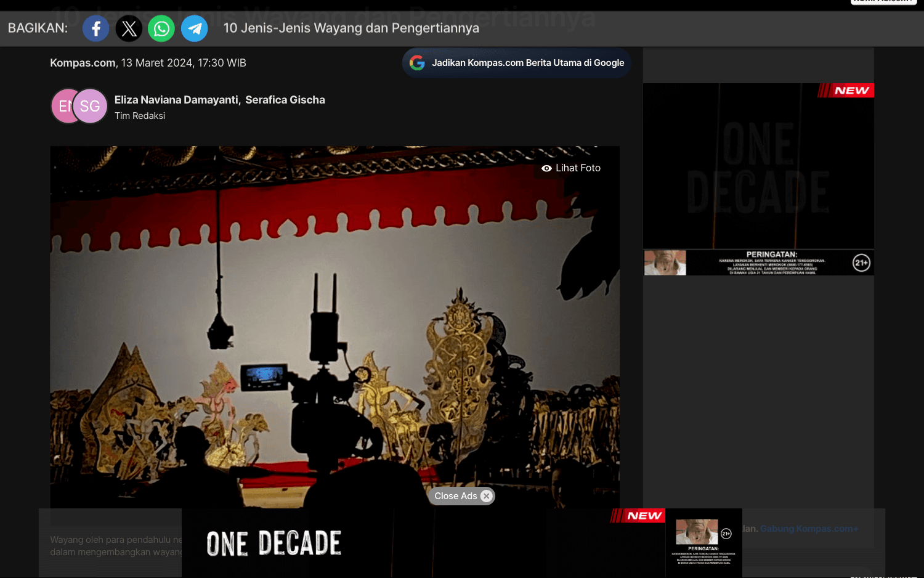Image resolution: width=924 pixels, height=578 pixels.
Task: Click the BAGIKAN: label
Action: [x=38, y=28]
